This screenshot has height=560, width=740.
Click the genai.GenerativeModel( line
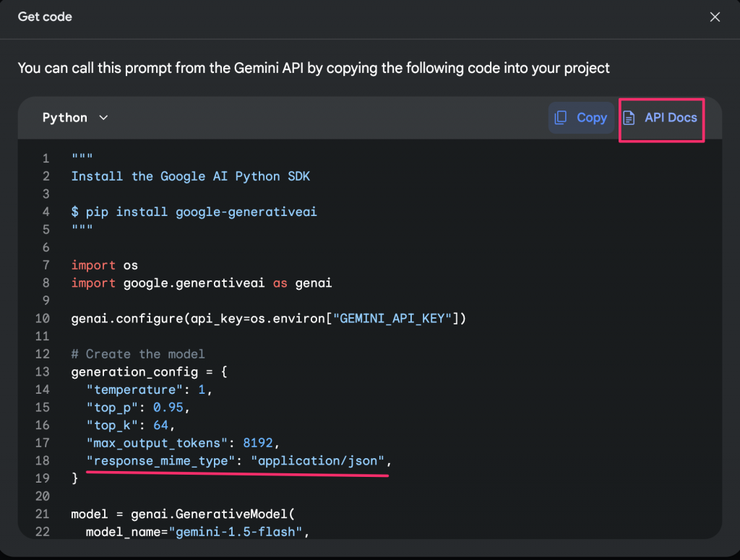point(183,514)
